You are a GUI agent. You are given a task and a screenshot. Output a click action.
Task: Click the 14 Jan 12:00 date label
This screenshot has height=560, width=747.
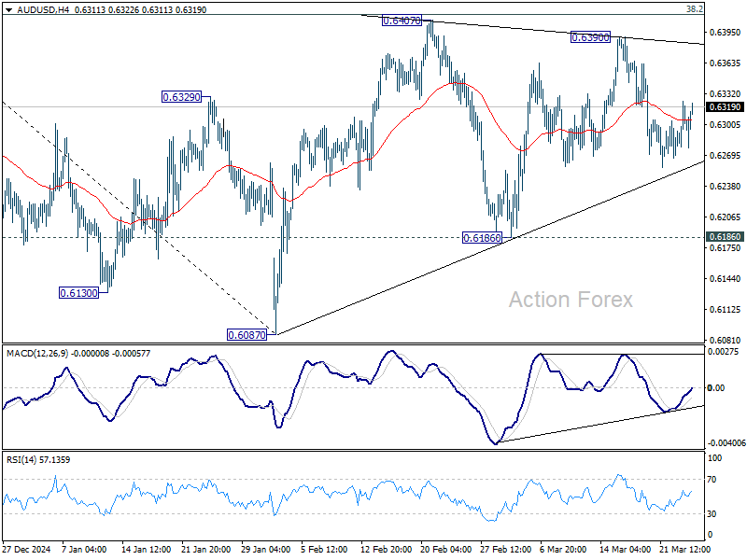point(147,550)
